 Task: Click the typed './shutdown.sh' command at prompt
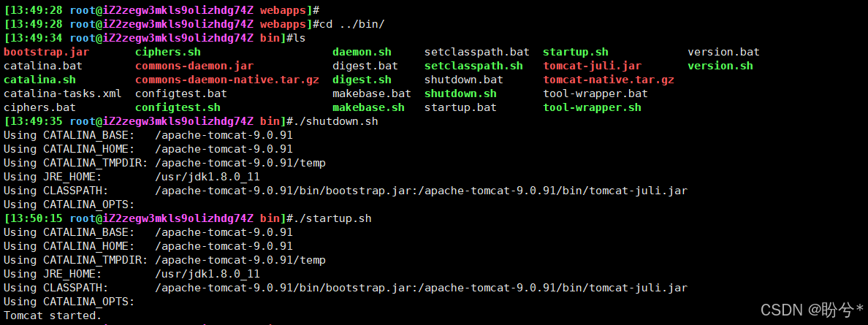click(335, 121)
